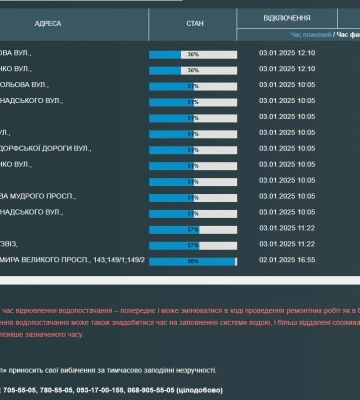Click the '(цілодобово)' text
This screenshot has height=400, width=360.
(x=200, y=390)
